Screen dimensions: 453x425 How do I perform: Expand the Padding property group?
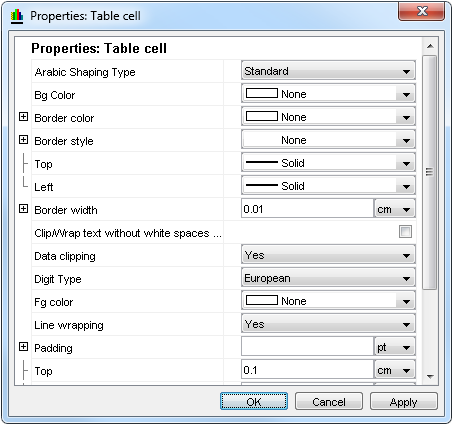(23, 347)
